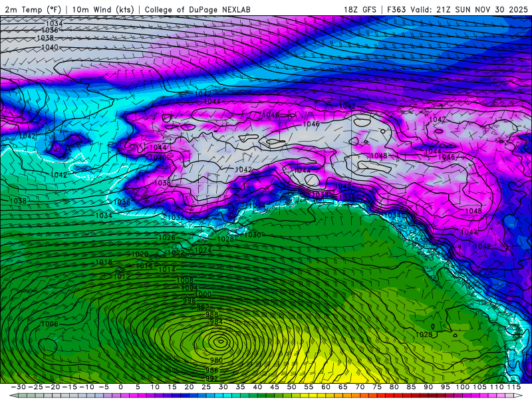The width and height of the screenshot is (532, 399).
Task: Click the -15 value on temperature scale
Action: click(70, 387)
